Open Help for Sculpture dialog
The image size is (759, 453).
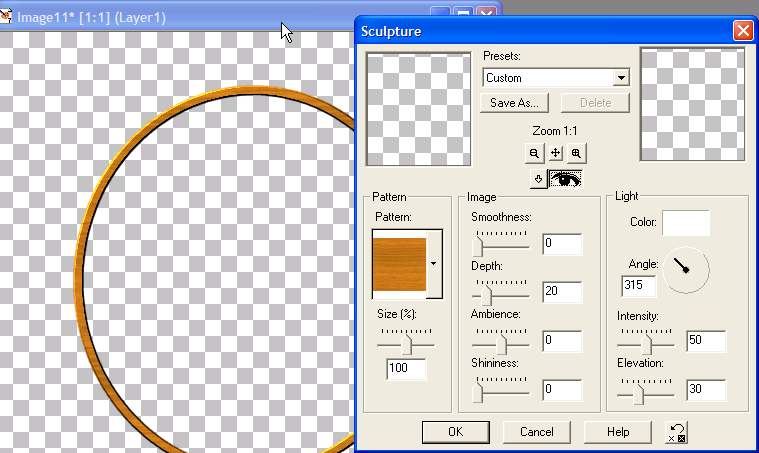point(618,432)
